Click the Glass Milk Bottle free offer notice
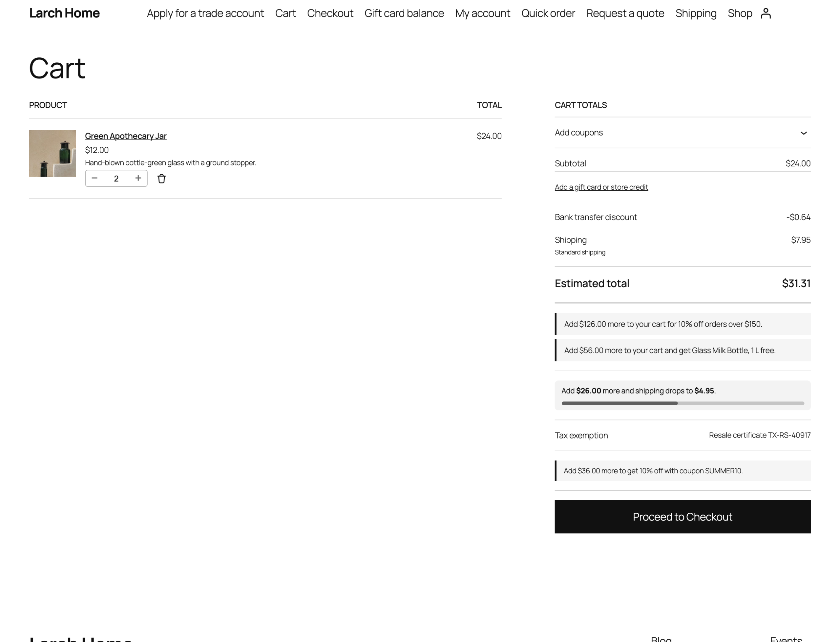The image size is (840, 642). [682, 351]
